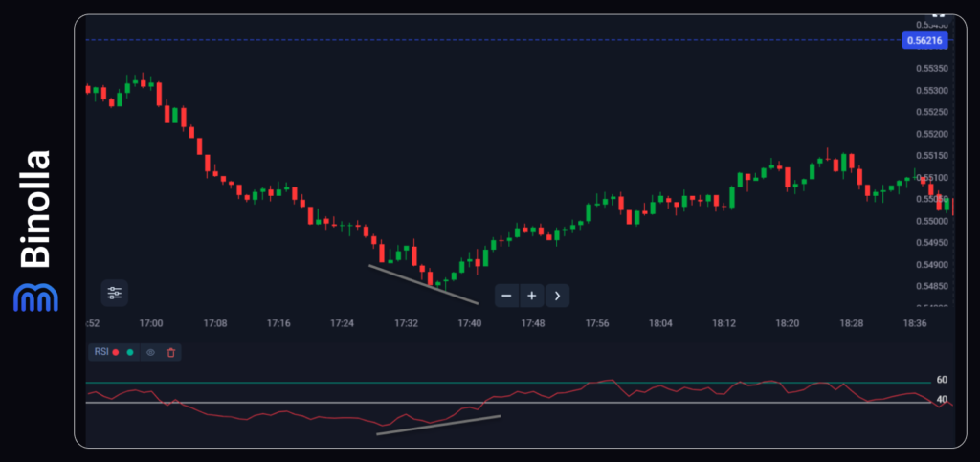Click the 0.55250 price axis label
The image size is (980, 462).
[932, 112]
